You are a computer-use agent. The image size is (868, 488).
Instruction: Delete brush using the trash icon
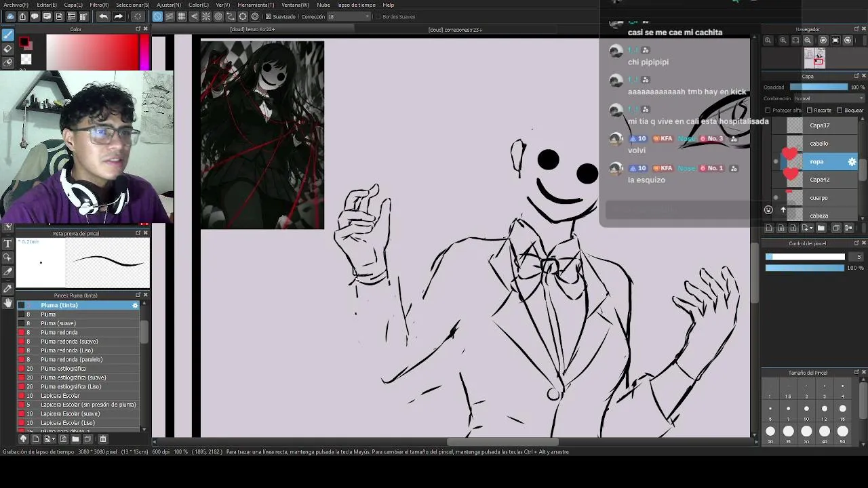click(x=103, y=439)
